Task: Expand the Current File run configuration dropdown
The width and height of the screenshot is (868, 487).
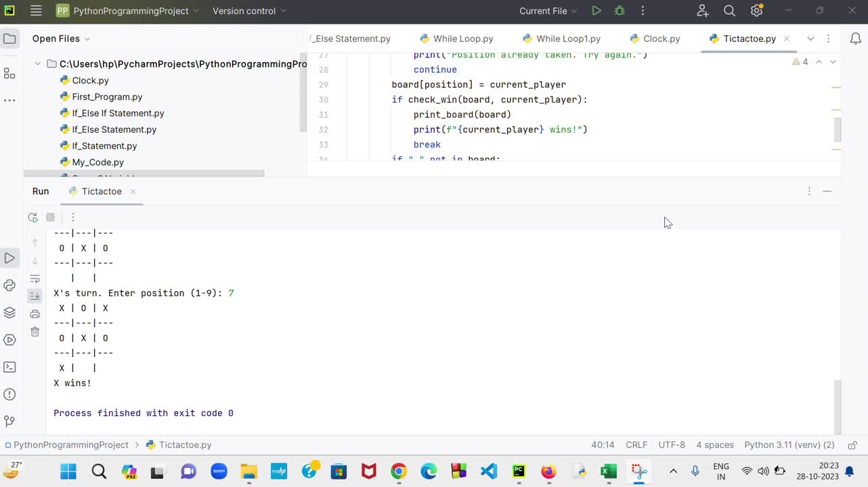Action: (x=548, y=11)
